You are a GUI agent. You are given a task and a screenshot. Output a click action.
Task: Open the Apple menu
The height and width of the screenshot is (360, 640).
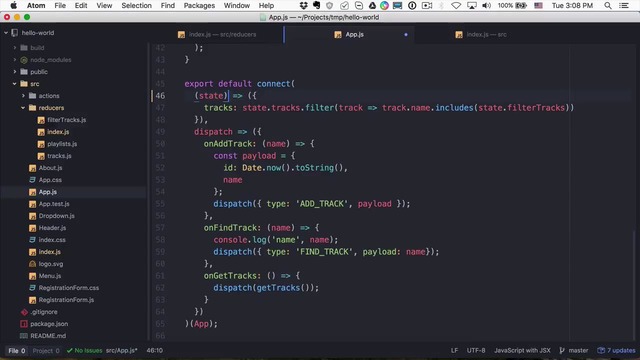coord(13,5)
